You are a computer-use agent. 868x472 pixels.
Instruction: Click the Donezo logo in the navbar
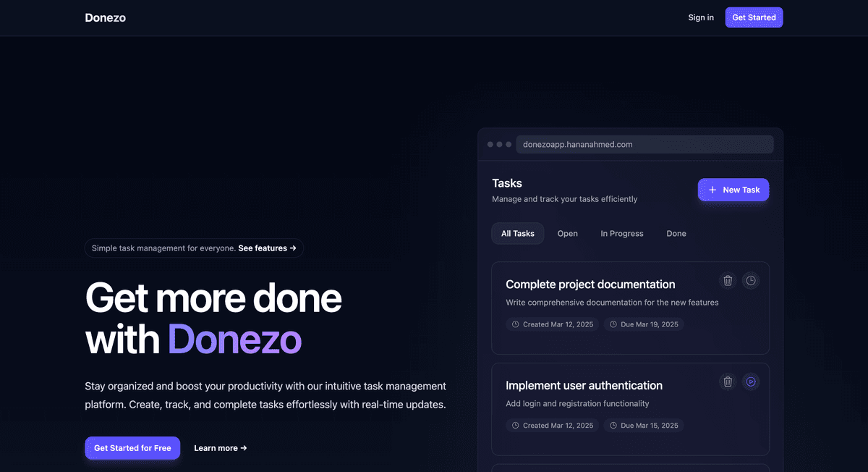coord(105,17)
